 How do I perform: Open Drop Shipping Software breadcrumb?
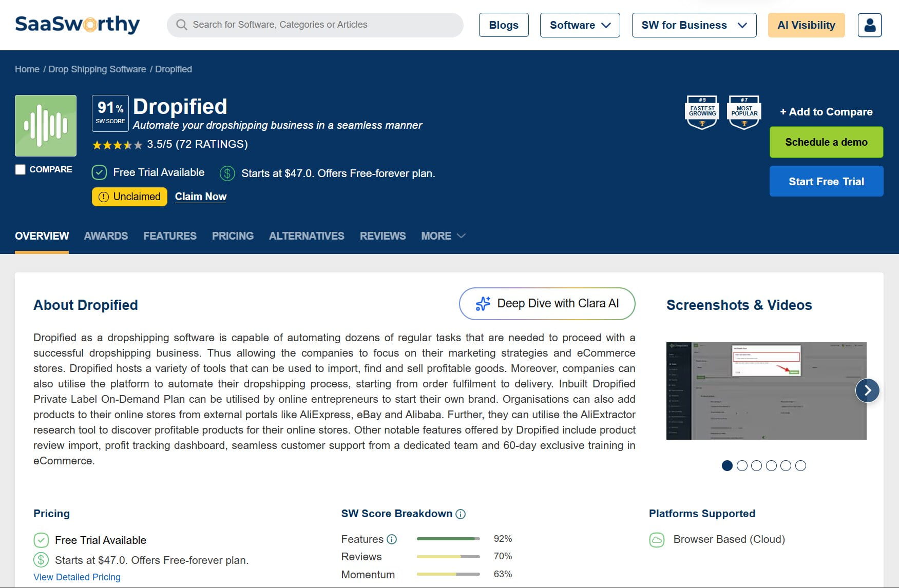pos(97,69)
